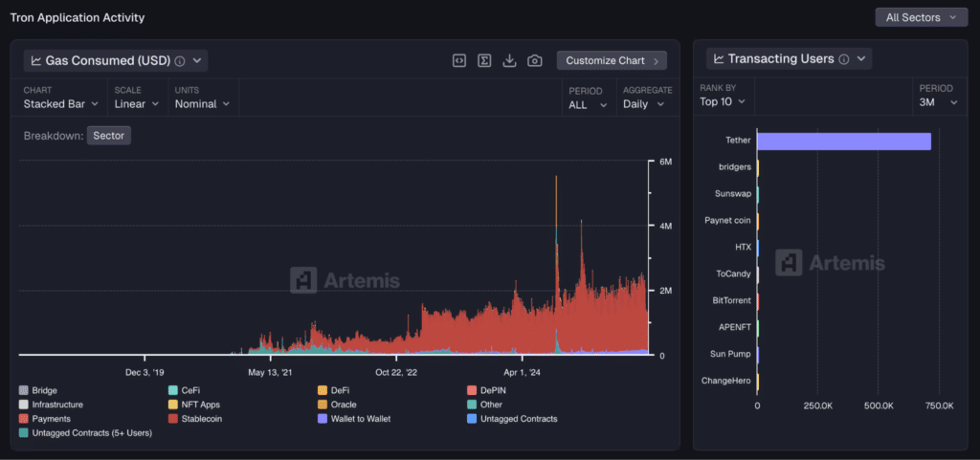Select the Sun Pump row label
The width and height of the screenshot is (980, 460).
[x=730, y=353]
